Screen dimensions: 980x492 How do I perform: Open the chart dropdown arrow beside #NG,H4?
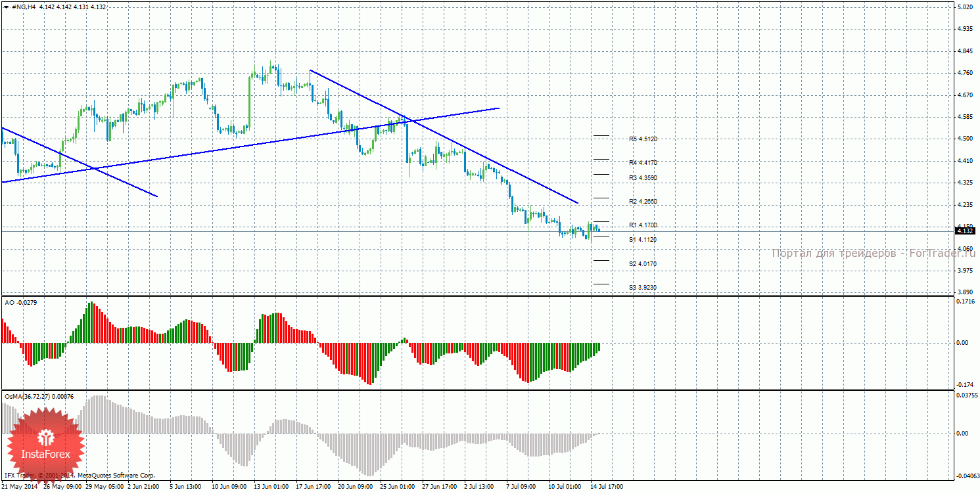point(6,7)
